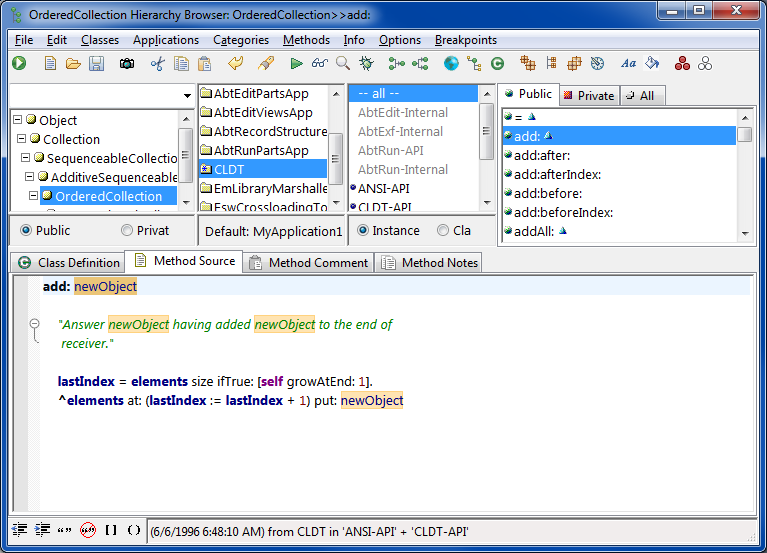Open the dropdown above the class tree
The width and height of the screenshot is (767, 553).
[x=188, y=95]
